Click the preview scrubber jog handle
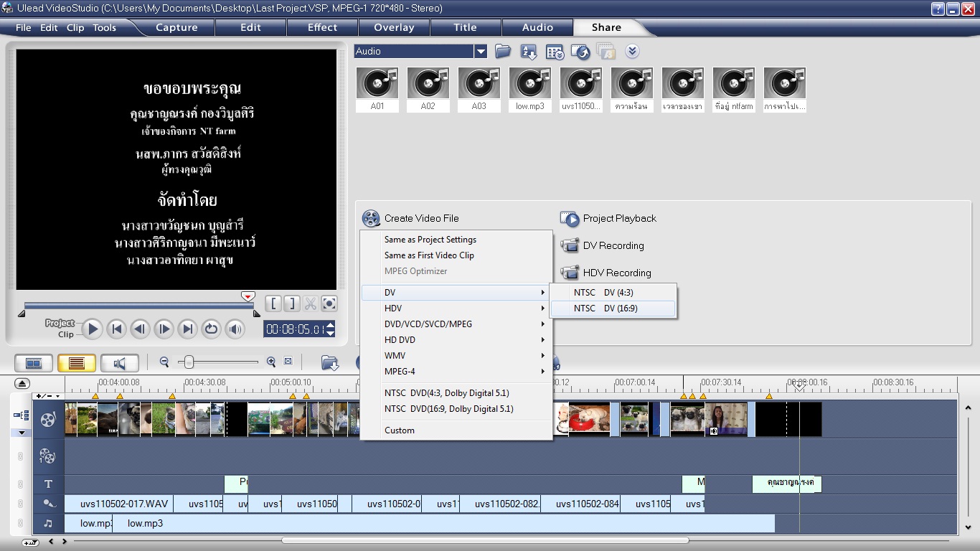The width and height of the screenshot is (980, 551). tap(248, 296)
